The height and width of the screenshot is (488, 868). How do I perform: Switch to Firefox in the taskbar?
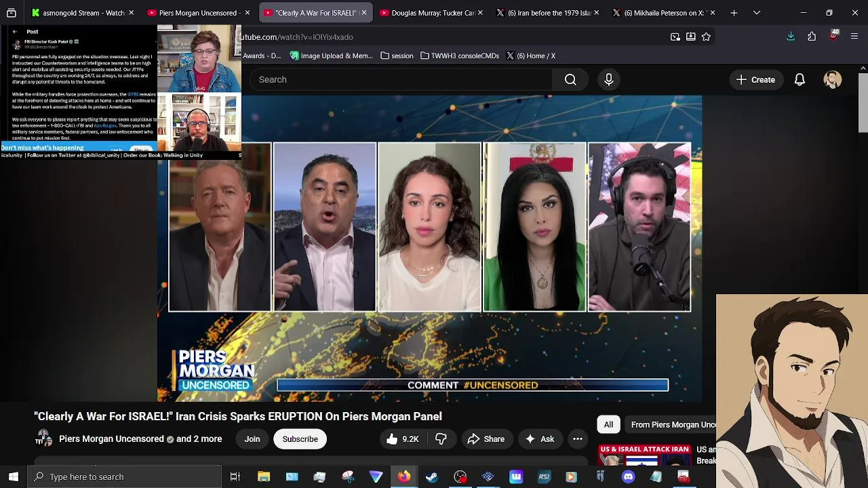pyautogui.click(x=403, y=476)
